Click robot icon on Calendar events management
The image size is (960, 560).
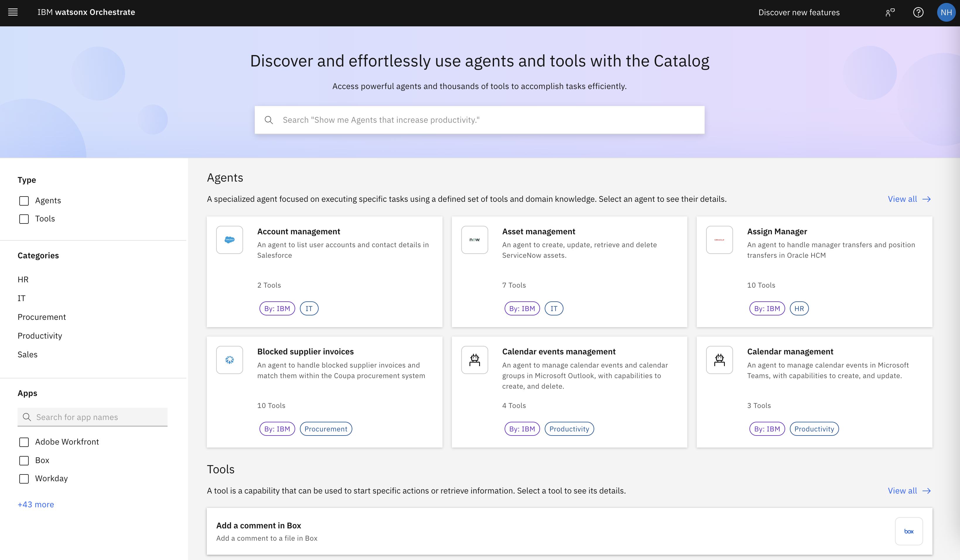tap(474, 360)
